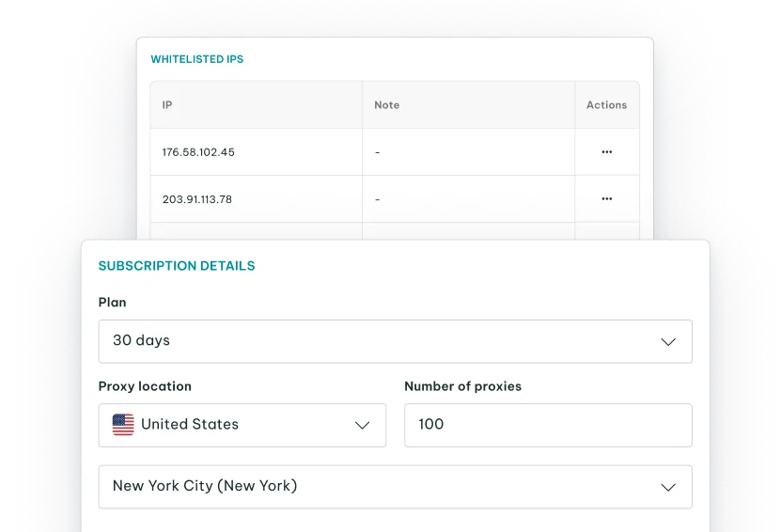The height and width of the screenshot is (532, 780).
Task: Click the Whitelisted IPs section heading
Action: tap(197, 59)
